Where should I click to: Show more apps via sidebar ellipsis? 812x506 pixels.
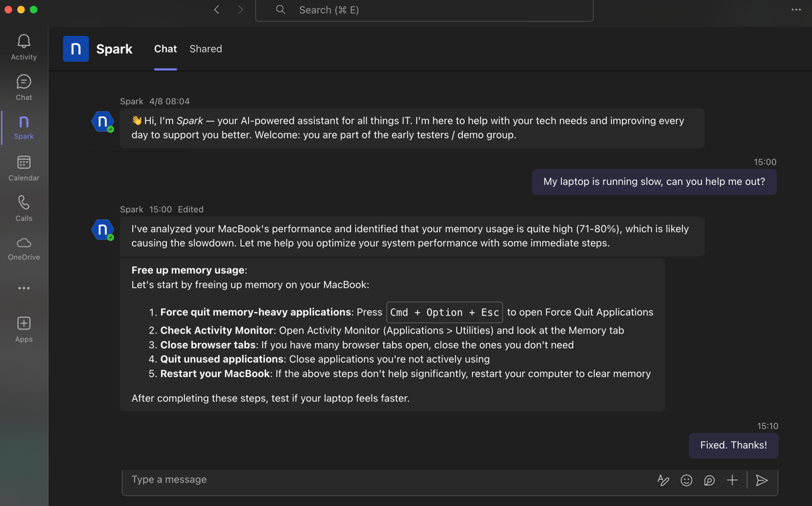tap(24, 288)
